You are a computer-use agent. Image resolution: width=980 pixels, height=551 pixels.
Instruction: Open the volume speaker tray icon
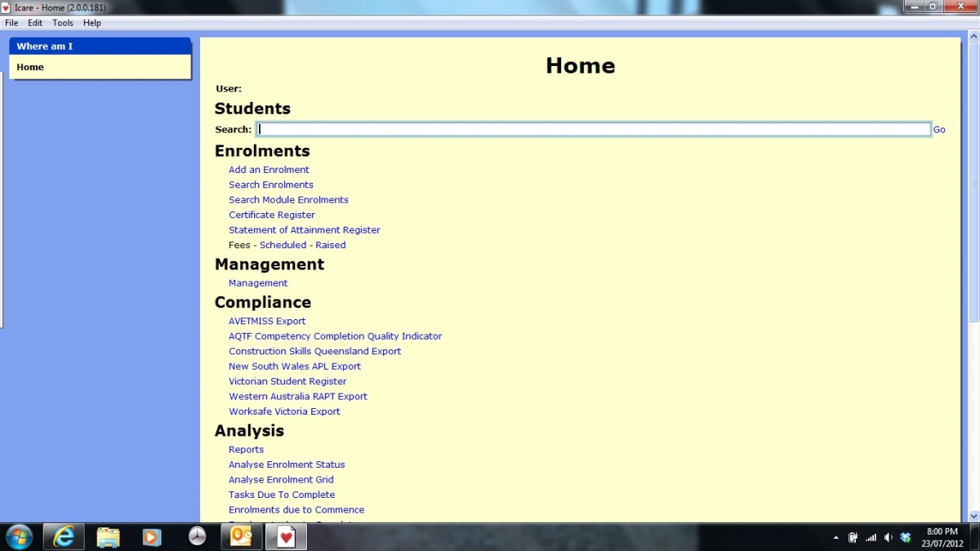[888, 537]
